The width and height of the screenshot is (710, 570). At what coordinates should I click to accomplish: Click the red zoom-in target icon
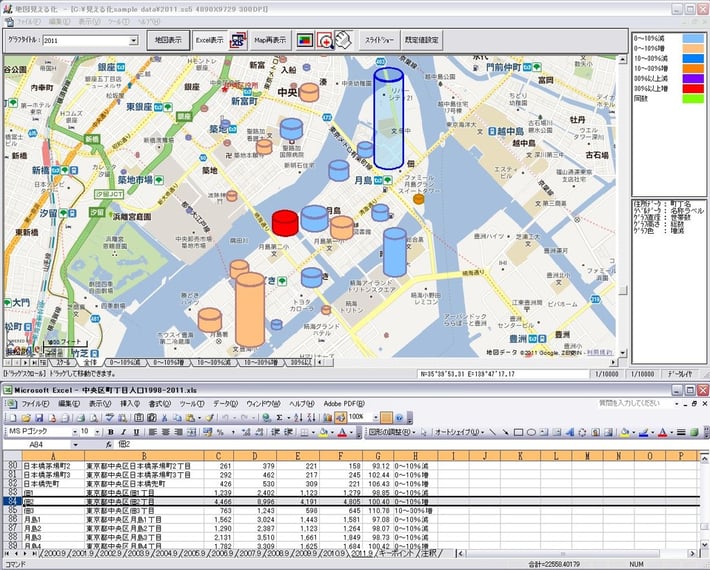324,40
